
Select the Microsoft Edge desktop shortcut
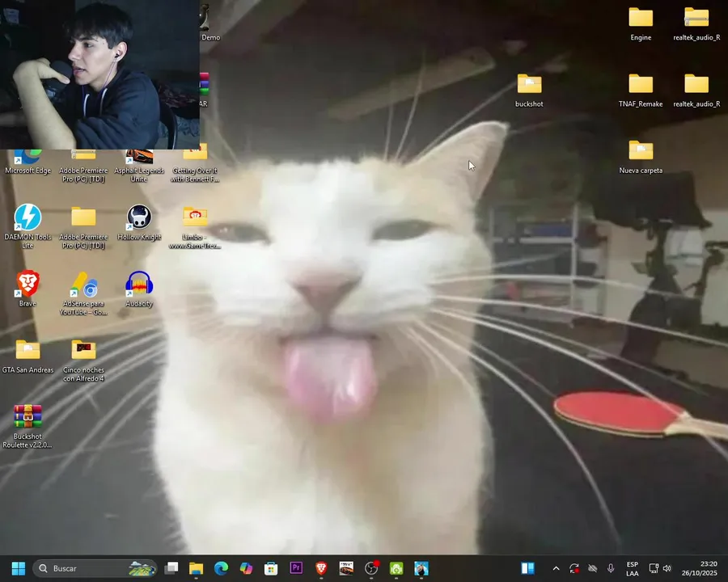pos(28,162)
